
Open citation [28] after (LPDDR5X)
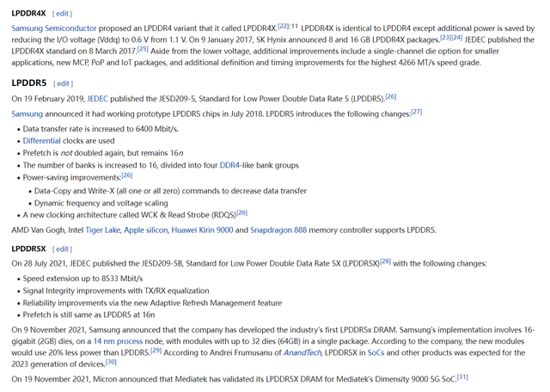click(x=386, y=261)
